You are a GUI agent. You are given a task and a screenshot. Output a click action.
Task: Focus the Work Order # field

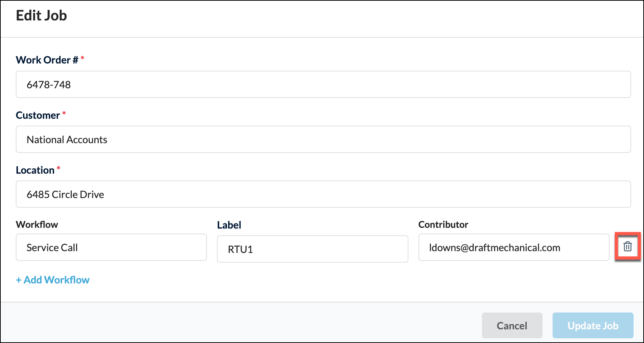(x=323, y=84)
